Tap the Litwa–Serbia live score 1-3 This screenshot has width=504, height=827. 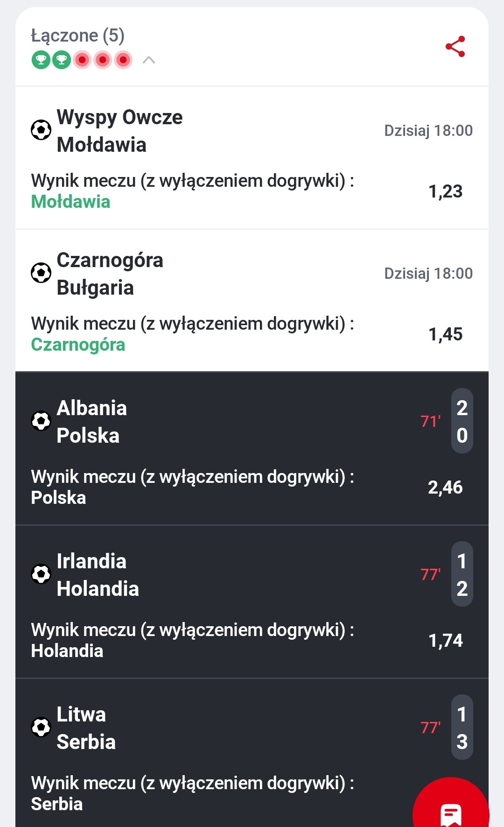click(x=462, y=728)
